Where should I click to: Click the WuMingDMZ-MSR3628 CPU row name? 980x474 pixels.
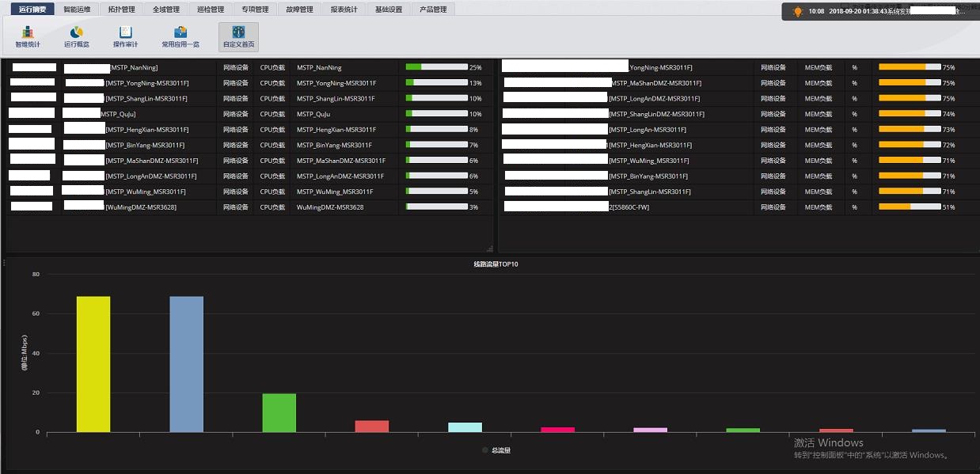point(330,207)
